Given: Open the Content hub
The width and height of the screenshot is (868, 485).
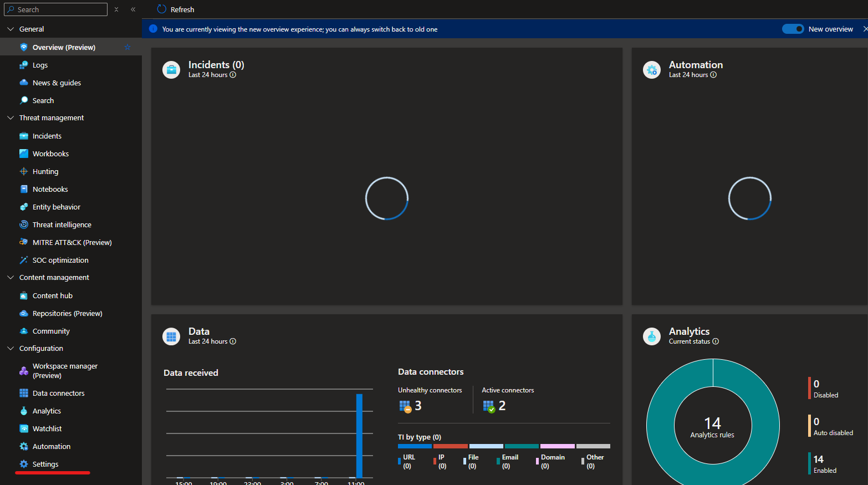Looking at the screenshot, I should [x=53, y=295].
